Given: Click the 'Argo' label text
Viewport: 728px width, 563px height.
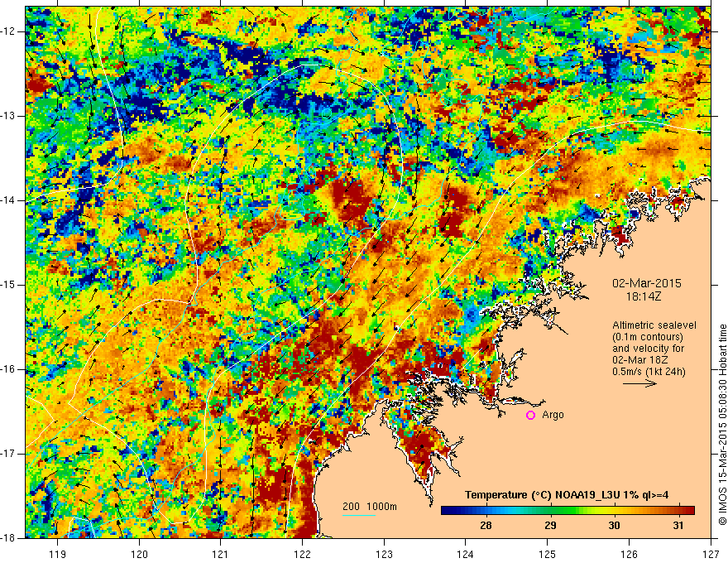Looking at the screenshot, I should tap(553, 416).
